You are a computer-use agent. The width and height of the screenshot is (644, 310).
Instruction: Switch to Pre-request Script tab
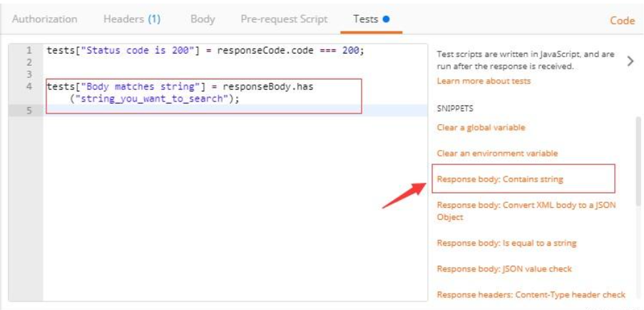[x=284, y=19]
